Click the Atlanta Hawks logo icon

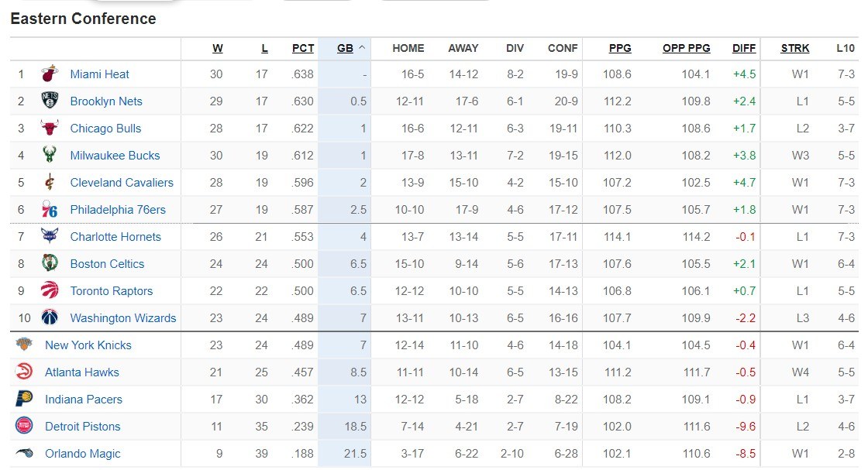pyautogui.click(x=24, y=372)
